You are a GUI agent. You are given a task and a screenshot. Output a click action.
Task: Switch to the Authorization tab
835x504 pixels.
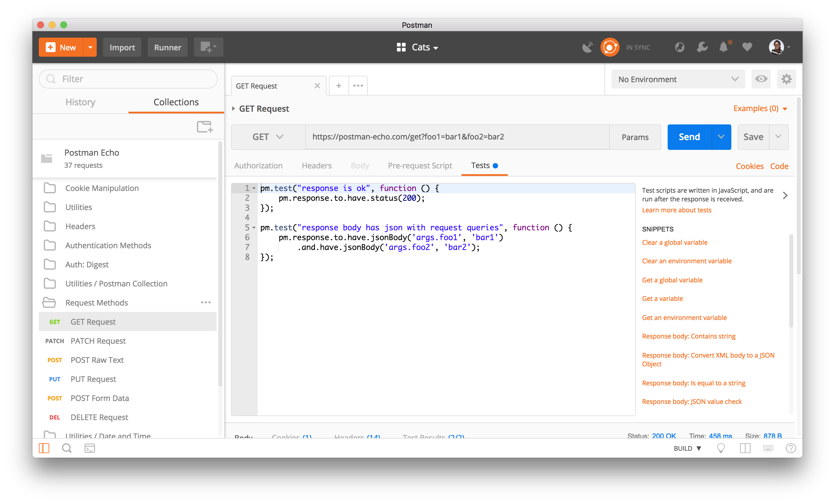258,165
